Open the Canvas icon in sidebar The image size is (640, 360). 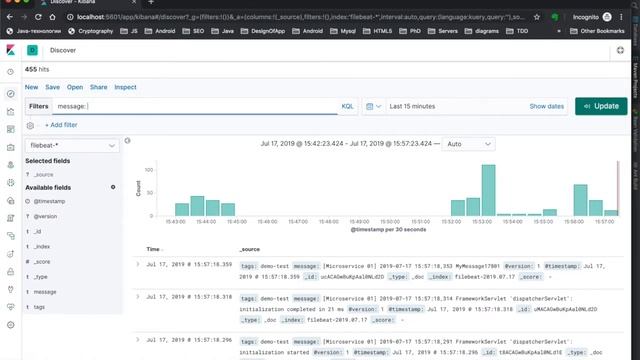(11, 147)
